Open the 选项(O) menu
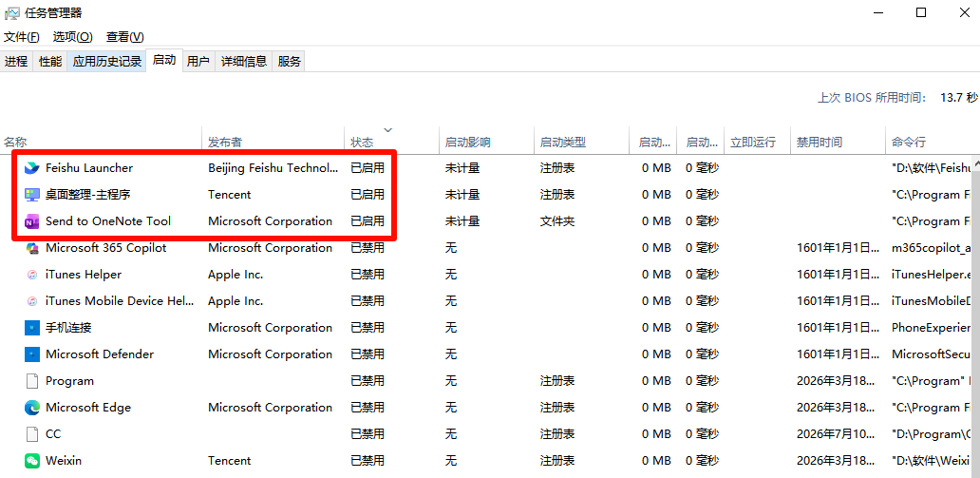This screenshot has width=980, height=478. pyautogui.click(x=72, y=37)
